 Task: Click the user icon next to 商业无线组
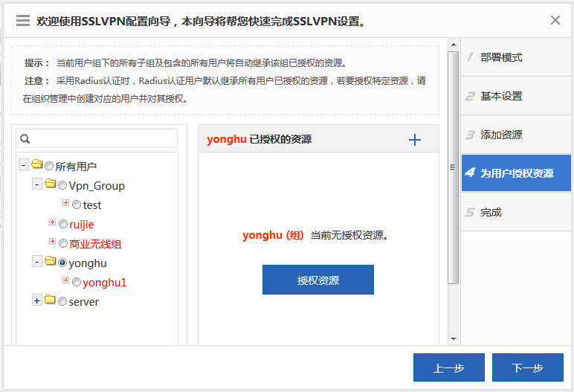(x=52, y=242)
